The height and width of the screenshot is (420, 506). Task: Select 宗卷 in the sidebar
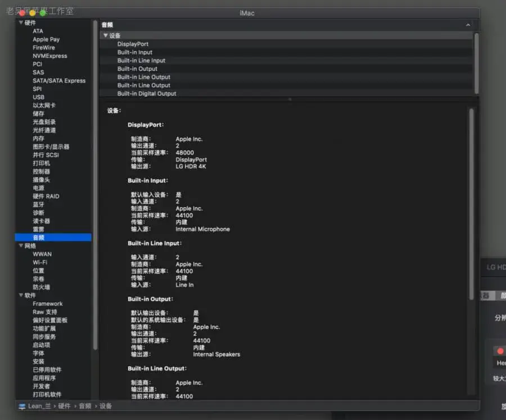coord(38,279)
